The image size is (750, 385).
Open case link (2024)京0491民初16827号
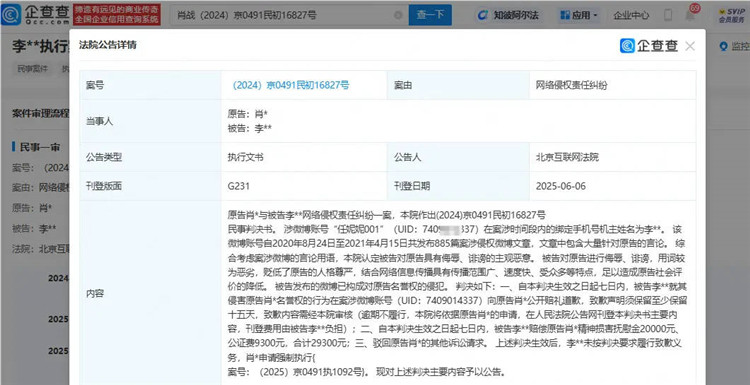pos(290,85)
